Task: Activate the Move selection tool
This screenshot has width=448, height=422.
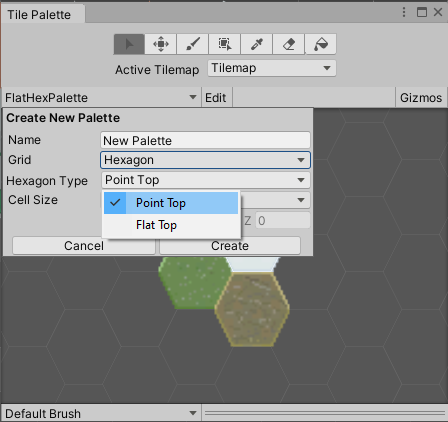Action: tap(161, 44)
